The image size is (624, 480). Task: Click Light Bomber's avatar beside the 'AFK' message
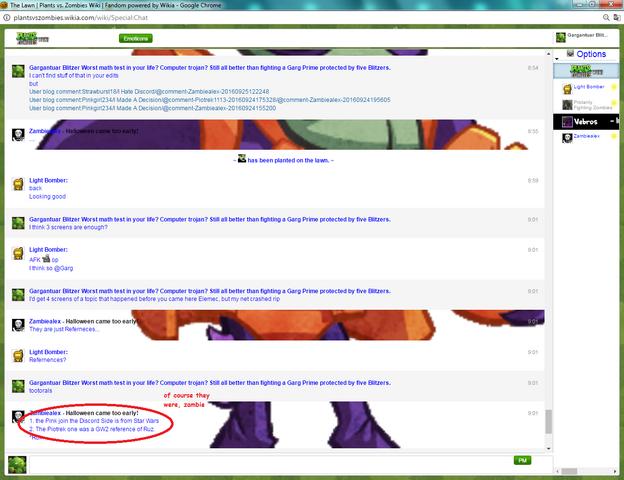coord(18,253)
